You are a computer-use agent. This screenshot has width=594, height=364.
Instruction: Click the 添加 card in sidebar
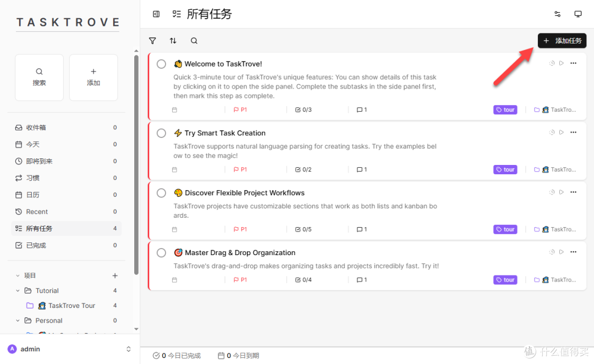pos(94,78)
